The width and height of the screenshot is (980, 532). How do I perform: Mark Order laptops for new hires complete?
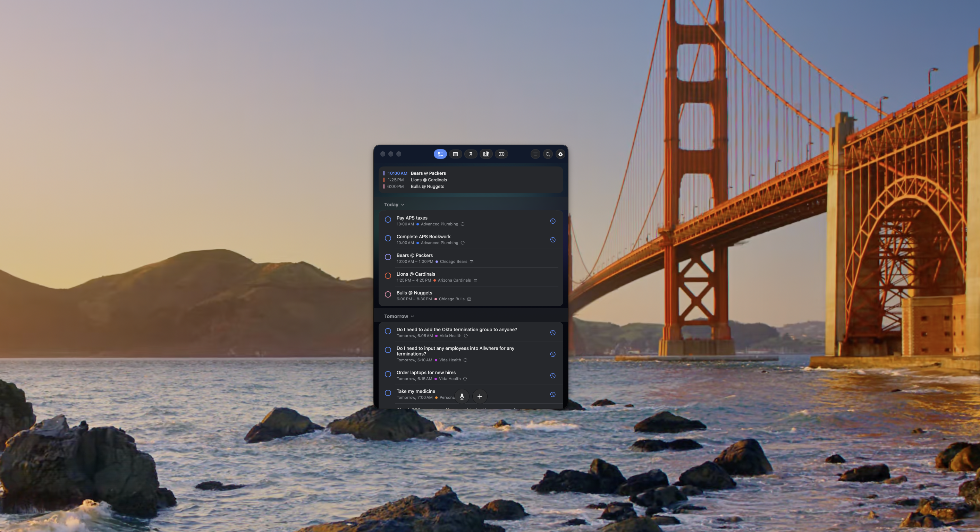click(388, 374)
